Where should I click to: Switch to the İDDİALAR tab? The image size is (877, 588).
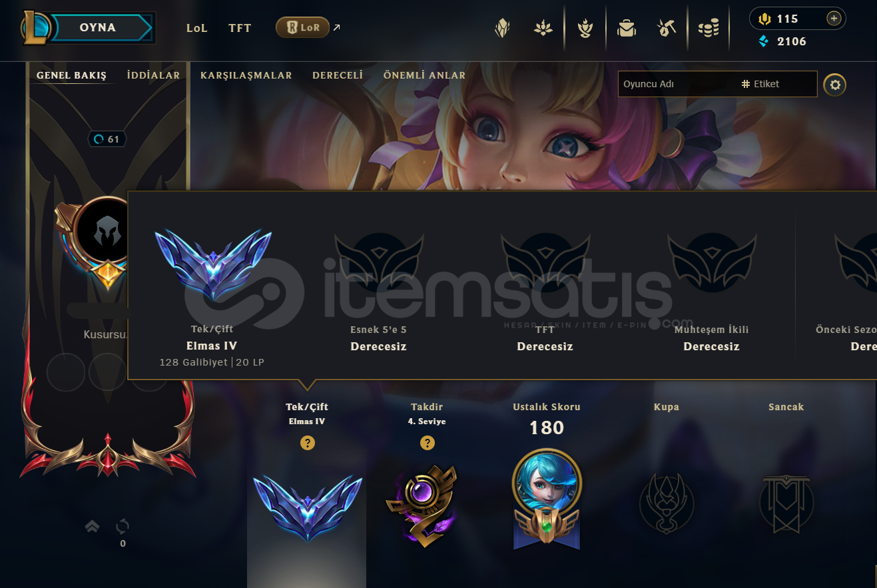[153, 75]
